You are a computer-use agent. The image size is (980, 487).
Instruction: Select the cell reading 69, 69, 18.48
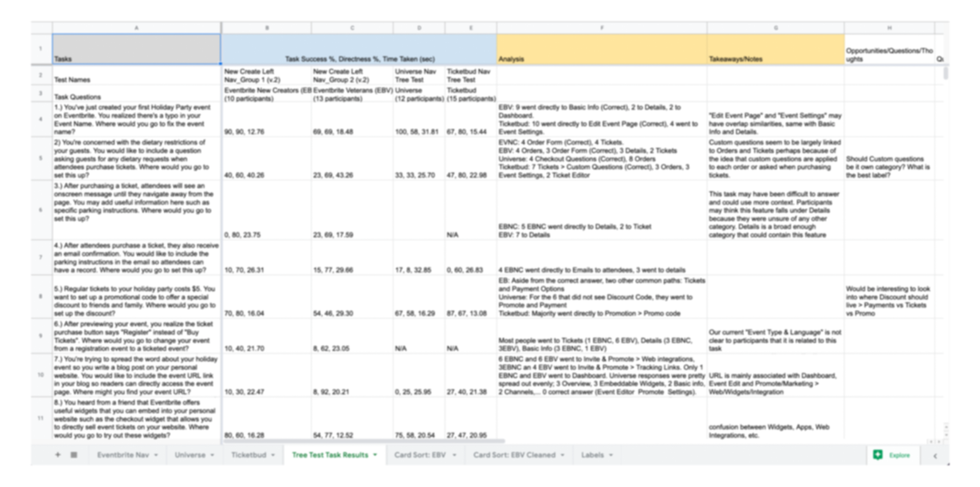pos(352,119)
